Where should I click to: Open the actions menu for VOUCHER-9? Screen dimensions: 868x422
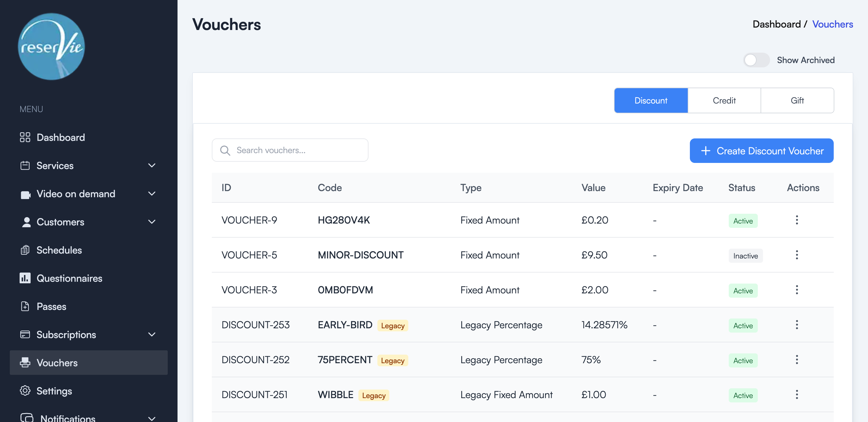797,220
